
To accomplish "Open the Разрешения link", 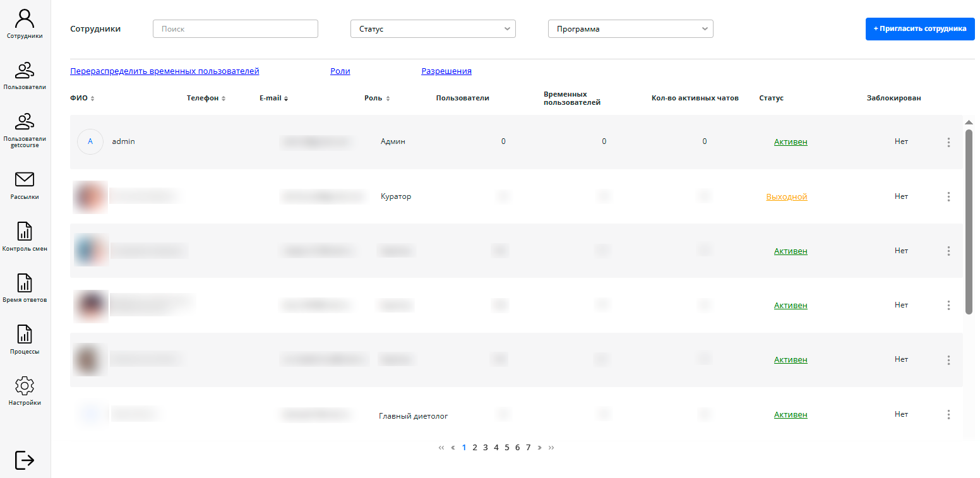I will click(446, 71).
